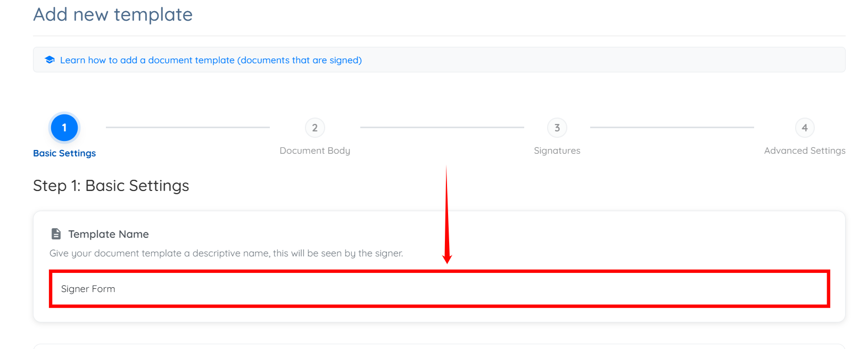868x349 pixels.
Task: Select the step 3 circle in the wizard
Action: coord(557,128)
